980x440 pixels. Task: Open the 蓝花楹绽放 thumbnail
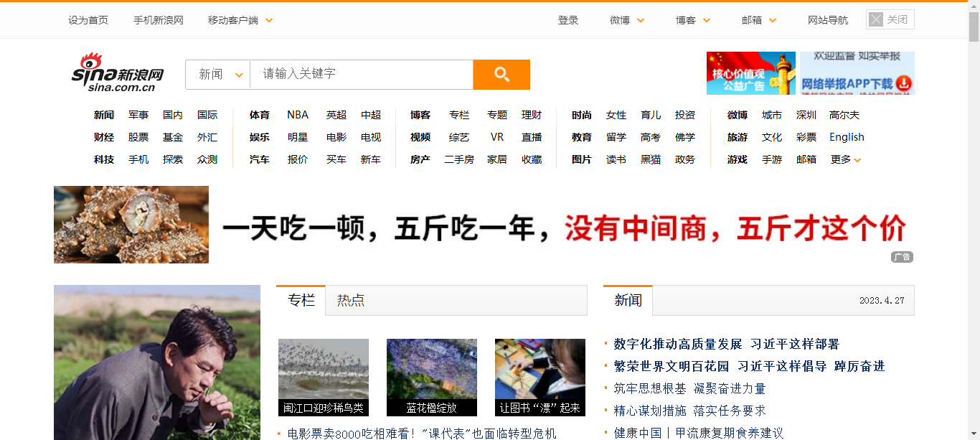[x=432, y=378]
